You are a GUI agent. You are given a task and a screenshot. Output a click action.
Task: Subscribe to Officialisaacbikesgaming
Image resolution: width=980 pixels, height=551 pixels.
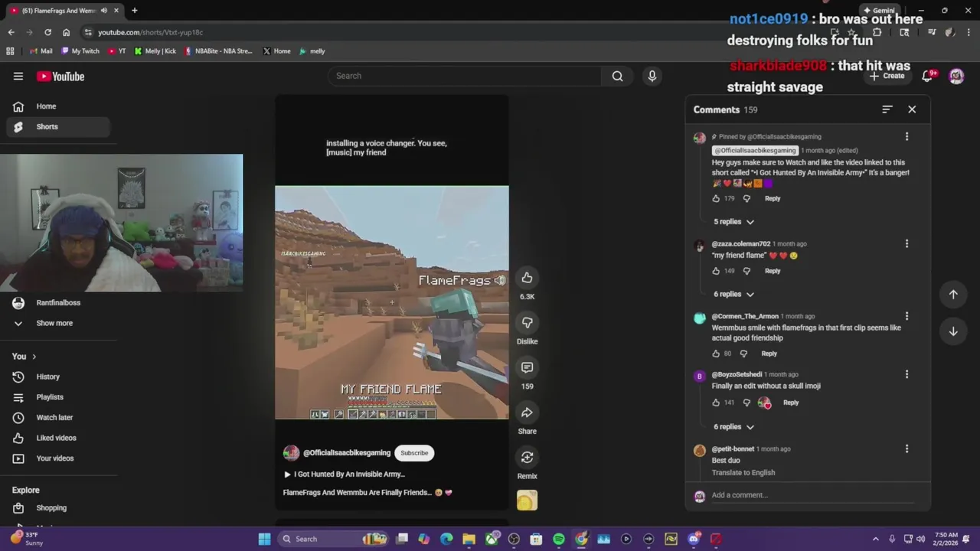(x=414, y=453)
